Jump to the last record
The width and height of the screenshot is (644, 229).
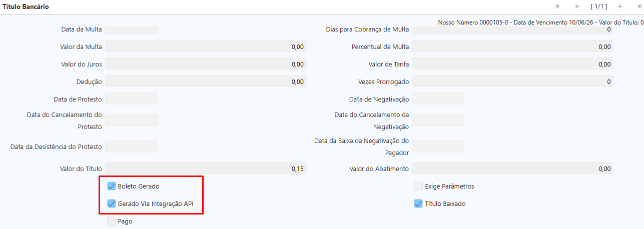pyautogui.click(x=639, y=6)
